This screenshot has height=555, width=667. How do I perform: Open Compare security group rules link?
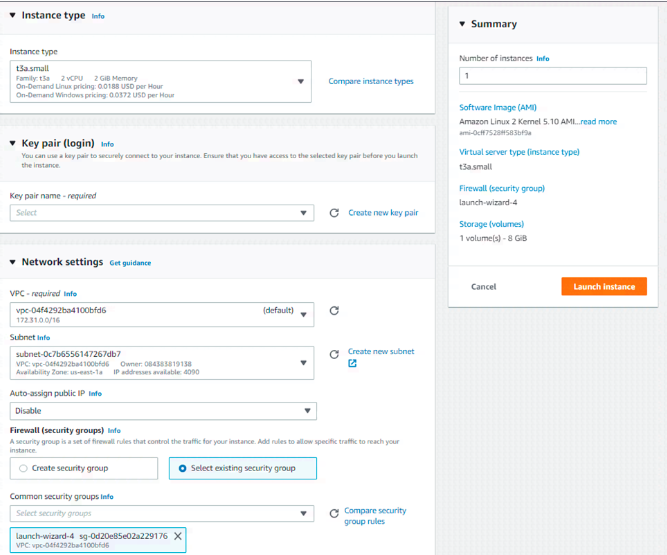(x=375, y=515)
